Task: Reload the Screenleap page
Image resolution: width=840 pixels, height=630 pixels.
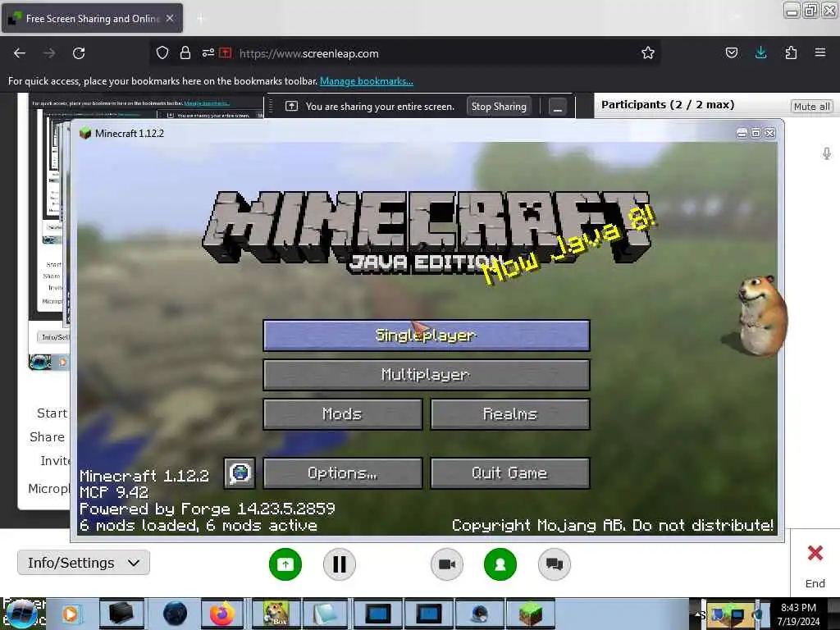Action: (79, 53)
